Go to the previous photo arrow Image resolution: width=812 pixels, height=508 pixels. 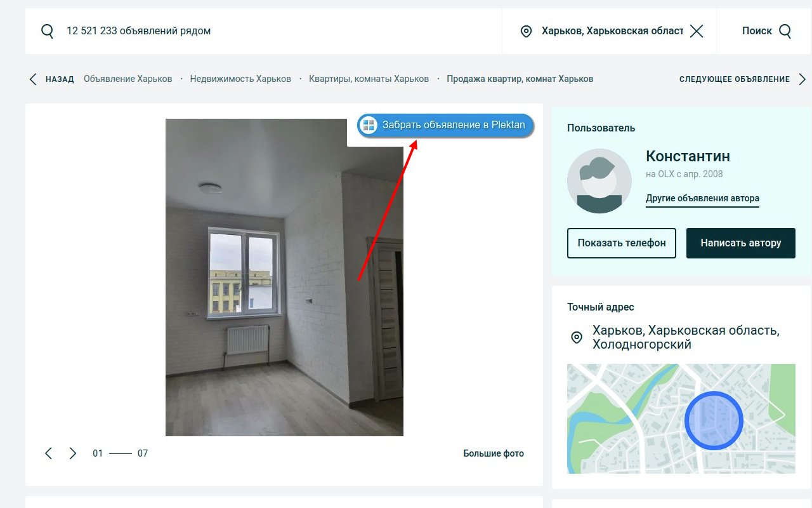coord(49,453)
